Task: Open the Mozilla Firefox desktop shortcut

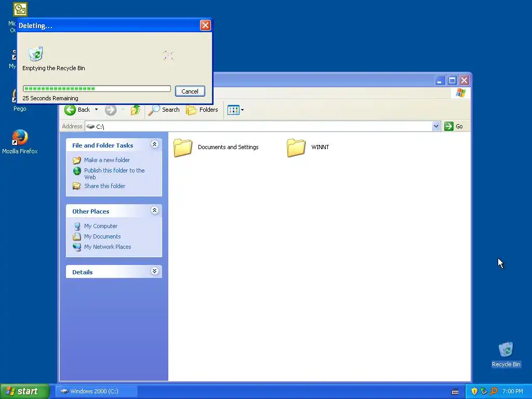Action: click(x=20, y=142)
